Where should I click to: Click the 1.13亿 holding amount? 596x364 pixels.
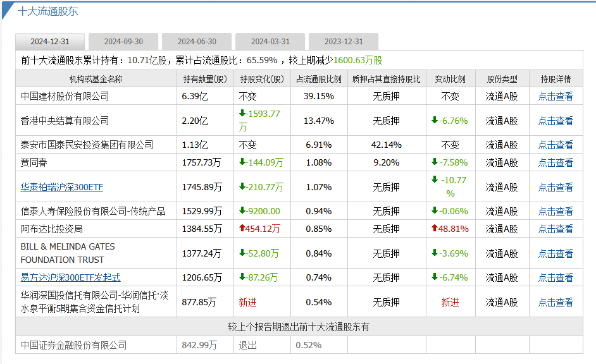click(195, 145)
